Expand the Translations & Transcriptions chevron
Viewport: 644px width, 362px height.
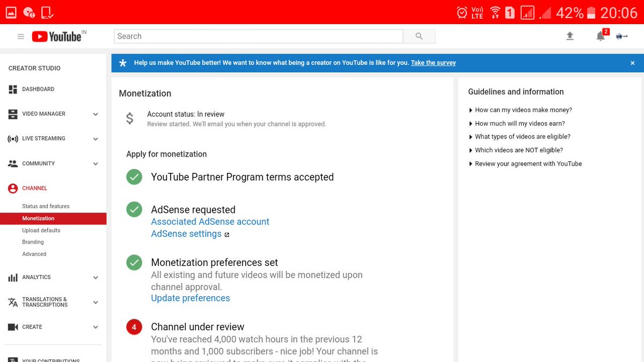click(x=96, y=302)
